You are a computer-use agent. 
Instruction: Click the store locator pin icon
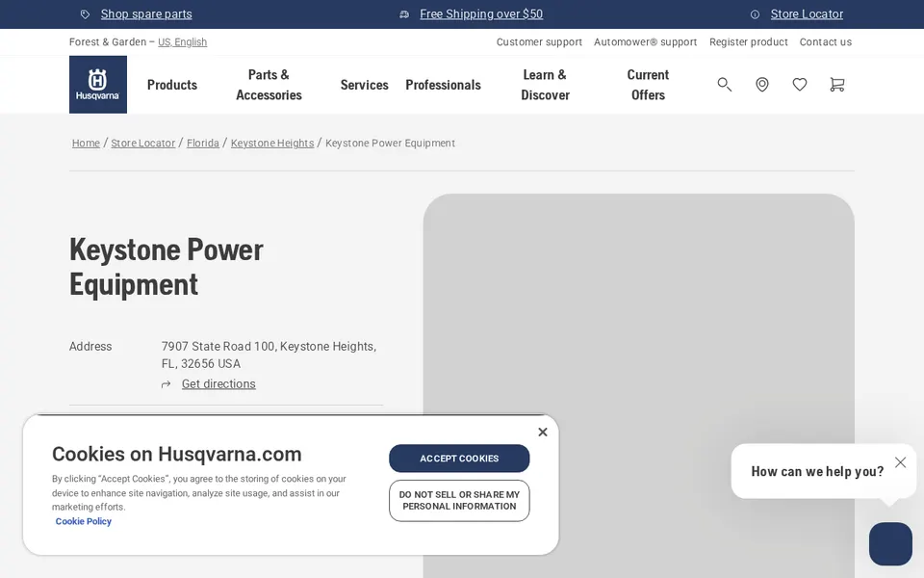coord(762,85)
